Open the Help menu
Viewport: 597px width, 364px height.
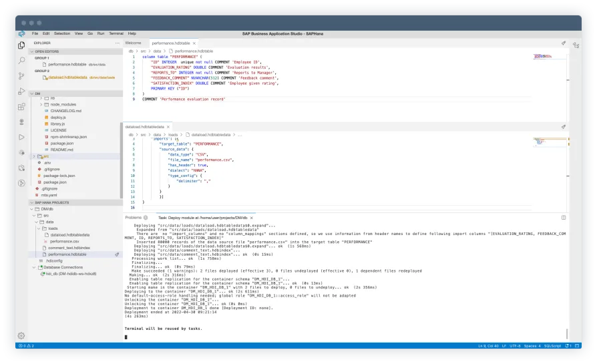[x=132, y=33]
